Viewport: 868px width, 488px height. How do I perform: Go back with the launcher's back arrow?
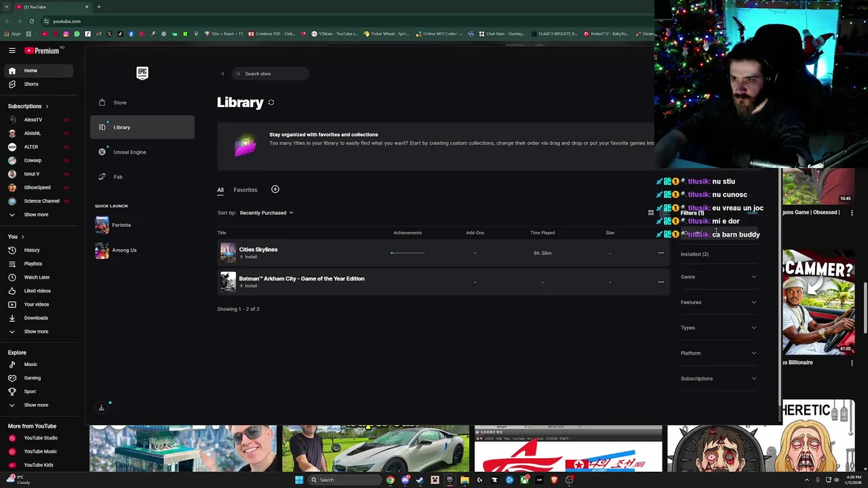click(222, 74)
